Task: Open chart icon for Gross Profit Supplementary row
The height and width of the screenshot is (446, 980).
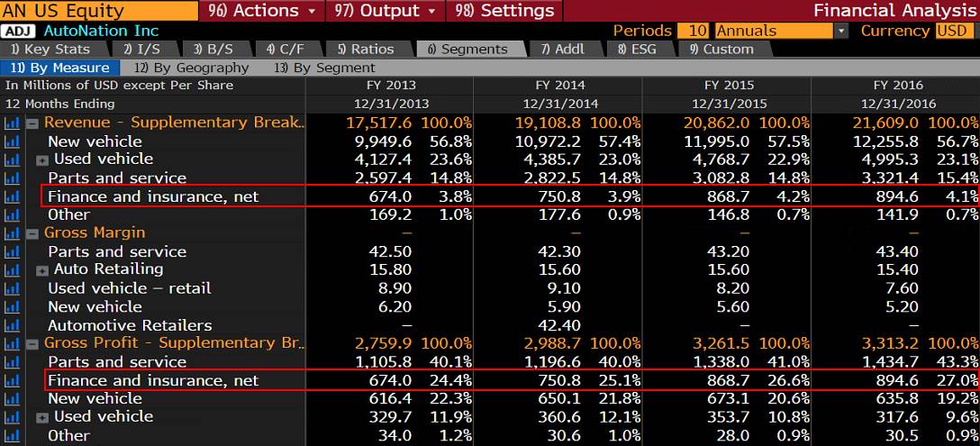Action: click(x=12, y=343)
